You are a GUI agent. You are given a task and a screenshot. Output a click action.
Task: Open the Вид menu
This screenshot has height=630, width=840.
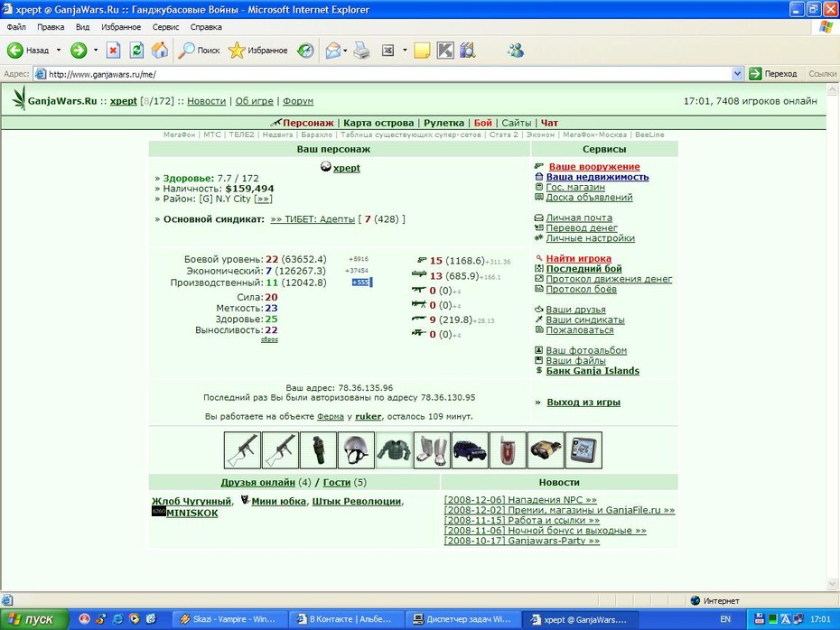(82, 27)
